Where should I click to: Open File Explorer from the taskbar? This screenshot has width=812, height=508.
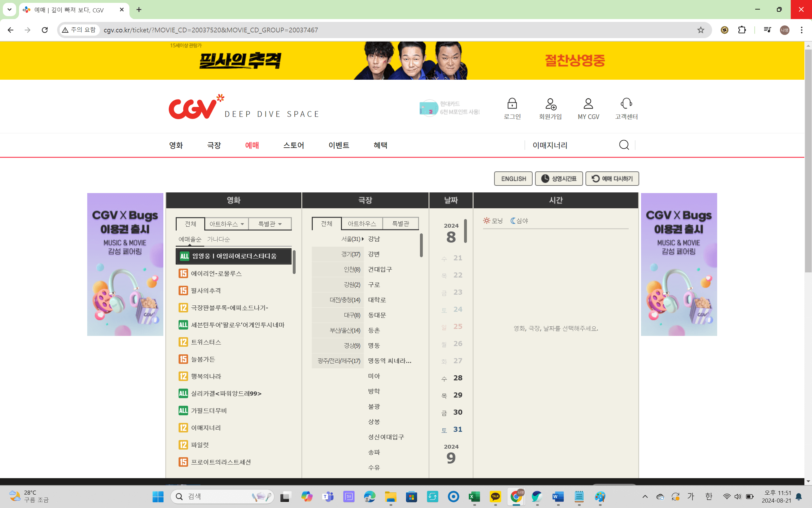(390, 497)
